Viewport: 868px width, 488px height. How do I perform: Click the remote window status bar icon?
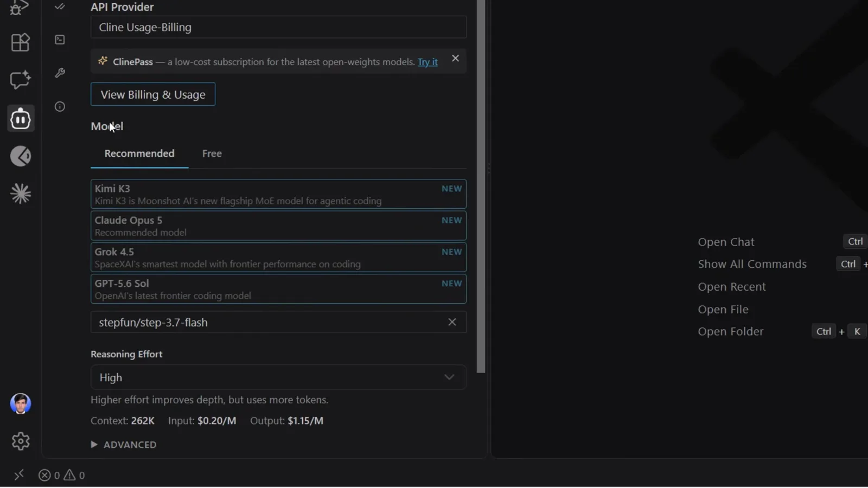[x=19, y=476]
